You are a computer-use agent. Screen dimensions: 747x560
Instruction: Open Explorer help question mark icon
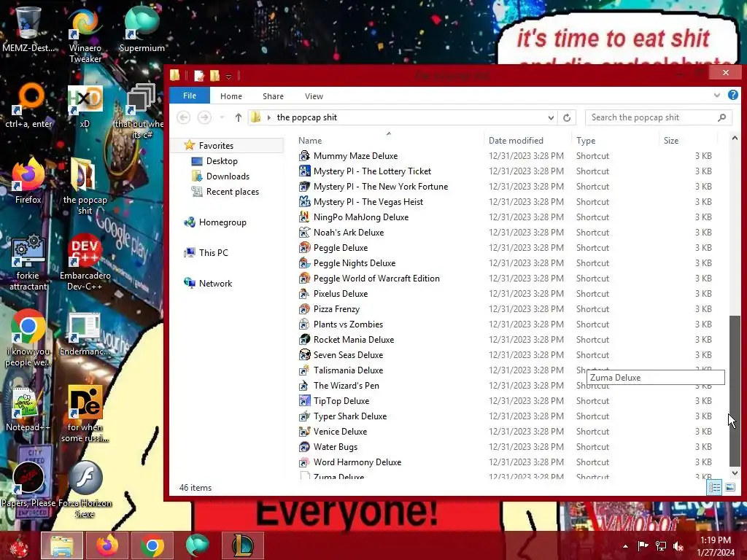click(x=732, y=96)
